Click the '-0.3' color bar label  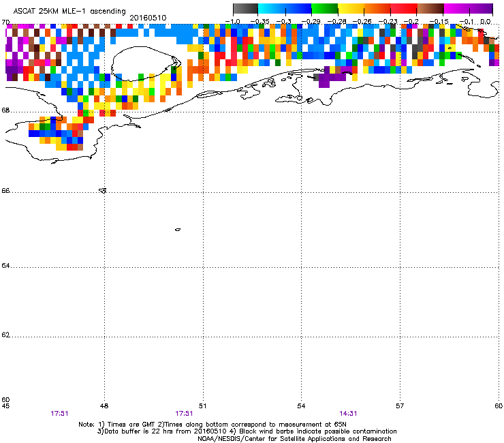pyautogui.click(x=284, y=22)
